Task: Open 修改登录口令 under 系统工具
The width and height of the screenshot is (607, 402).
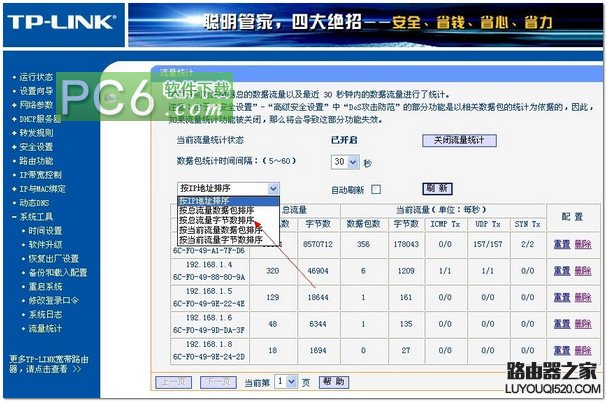Action: pos(54,300)
